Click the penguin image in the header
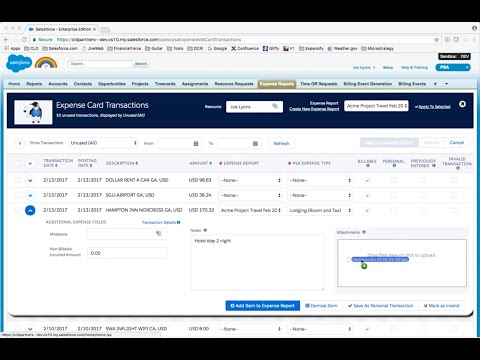Image resolution: width=480 pixels, height=360 pixels. pyautogui.click(x=33, y=112)
